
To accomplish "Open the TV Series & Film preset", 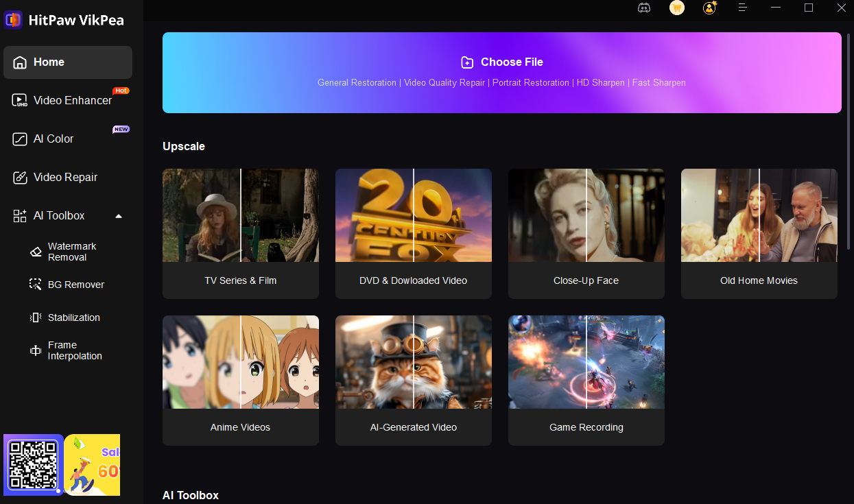I will [x=241, y=234].
